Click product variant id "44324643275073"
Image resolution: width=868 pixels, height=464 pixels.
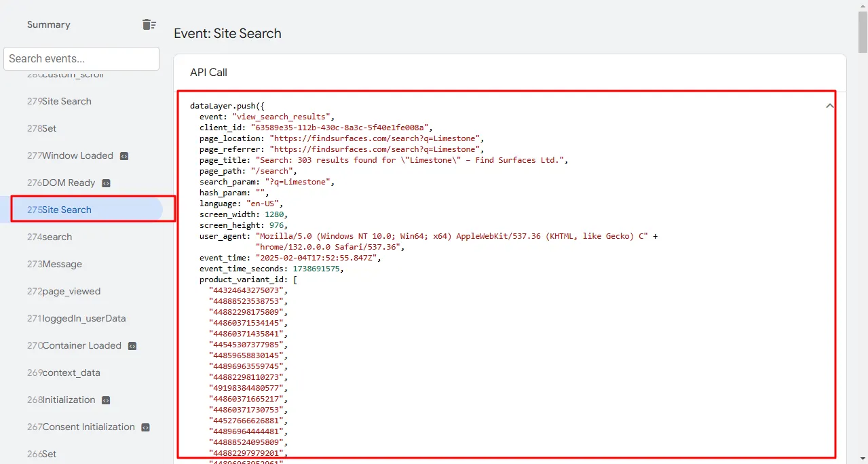246,290
